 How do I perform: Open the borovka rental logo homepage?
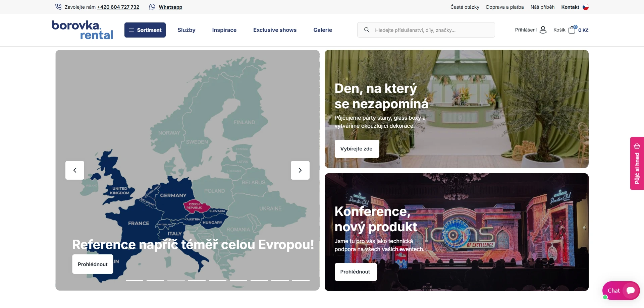(82, 30)
